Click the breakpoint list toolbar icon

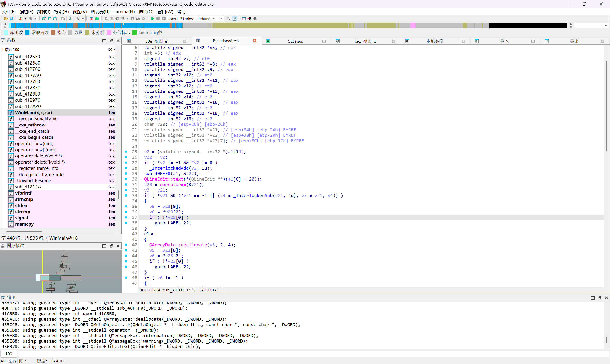coord(244,19)
